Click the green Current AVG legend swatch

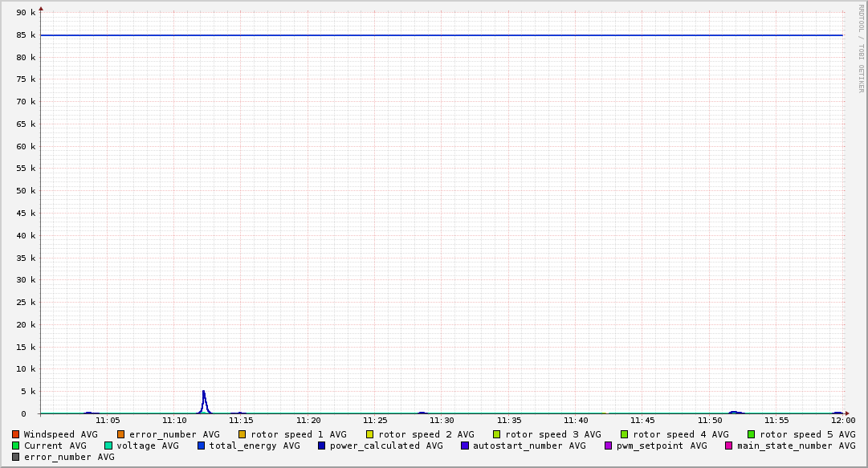(16, 446)
